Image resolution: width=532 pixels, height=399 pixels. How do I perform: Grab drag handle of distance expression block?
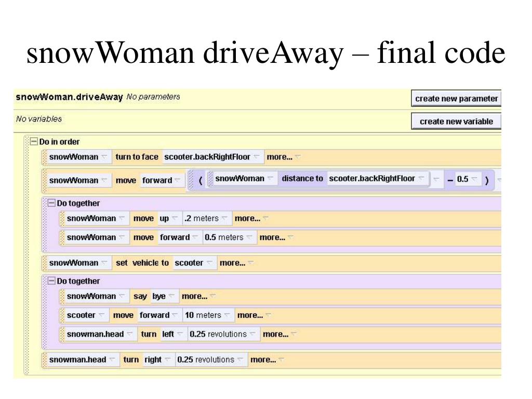191,179
